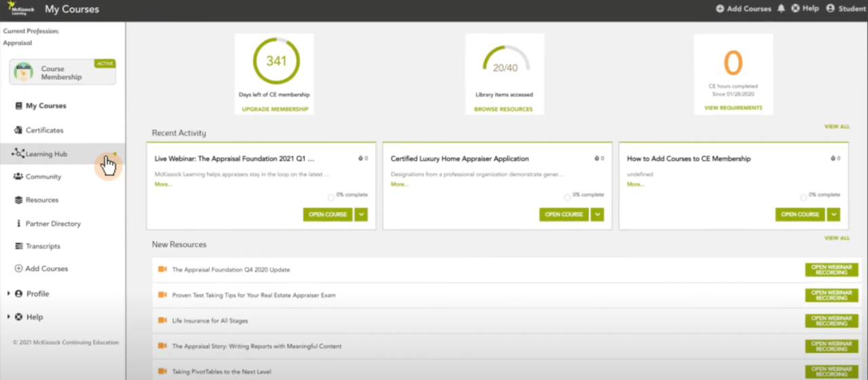Click the Upgrade Membership link
Image resolution: width=868 pixels, height=380 pixels.
point(275,109)
